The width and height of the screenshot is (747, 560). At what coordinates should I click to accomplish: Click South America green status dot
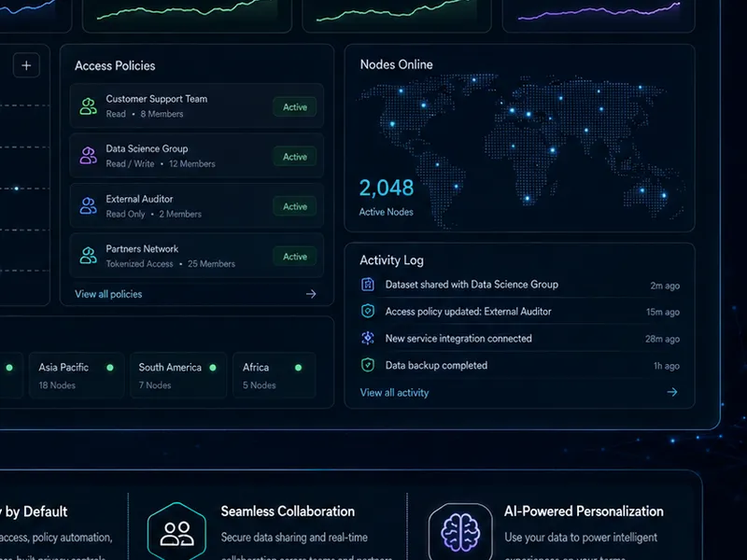[x=213, y=368]
